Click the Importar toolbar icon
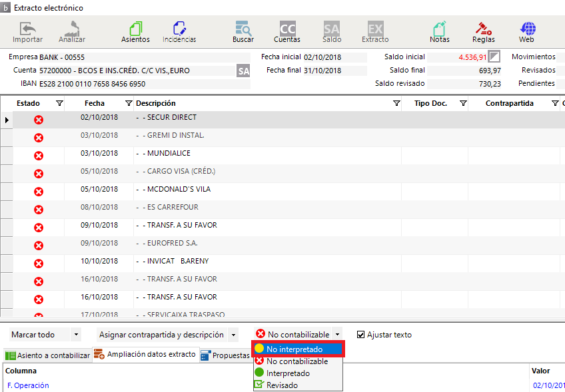The image size is (565, 392). [27, 32]
